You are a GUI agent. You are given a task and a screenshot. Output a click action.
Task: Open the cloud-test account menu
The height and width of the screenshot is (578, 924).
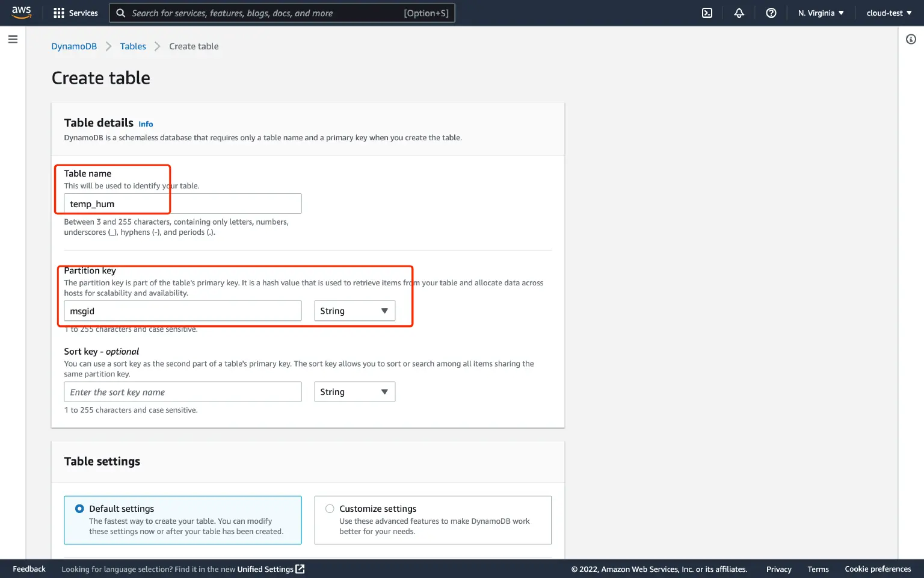889,13
